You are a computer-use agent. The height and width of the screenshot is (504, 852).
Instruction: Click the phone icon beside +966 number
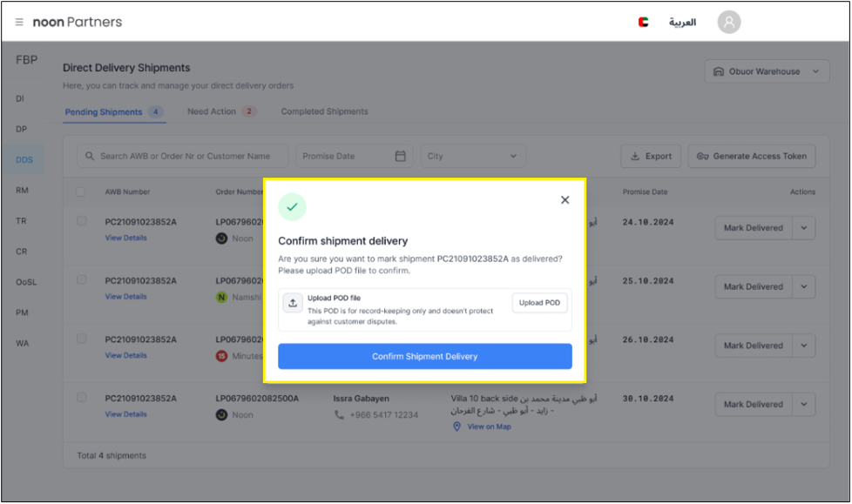tap(339, 415)
